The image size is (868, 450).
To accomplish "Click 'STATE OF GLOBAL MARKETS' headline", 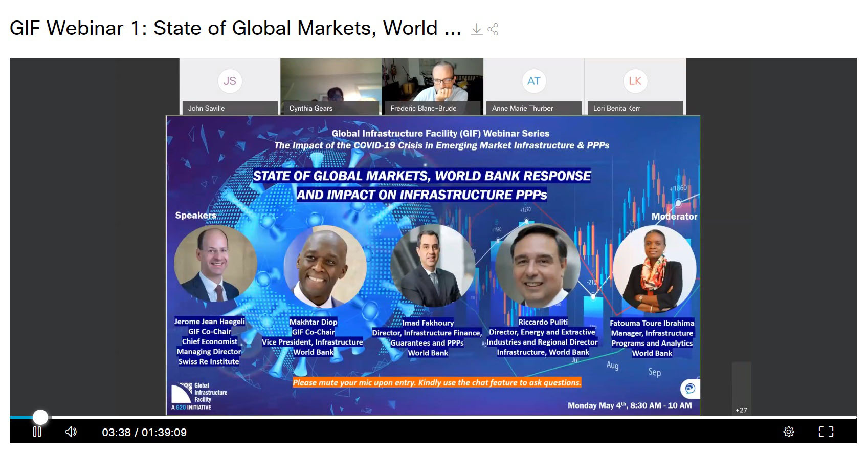I will click(x=421, y=176).
